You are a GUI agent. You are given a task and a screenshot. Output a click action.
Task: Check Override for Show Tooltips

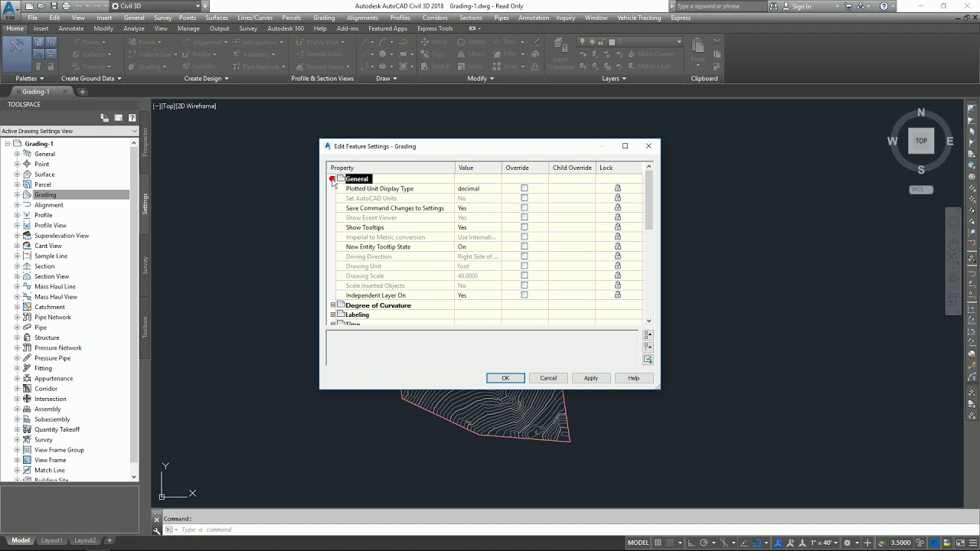tap(524, 227)
